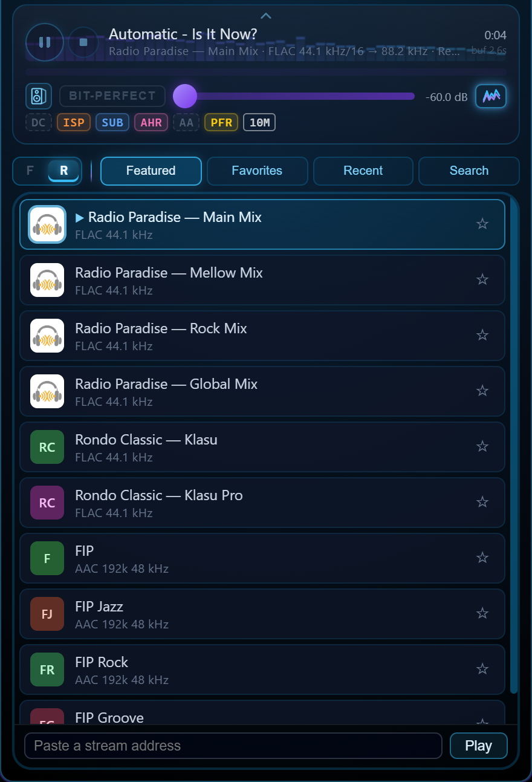Click the Play button beside address field

coord(479,746)
